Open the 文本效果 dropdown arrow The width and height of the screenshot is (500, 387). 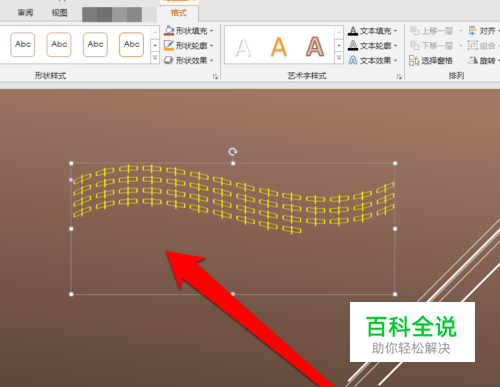(396, 61)
